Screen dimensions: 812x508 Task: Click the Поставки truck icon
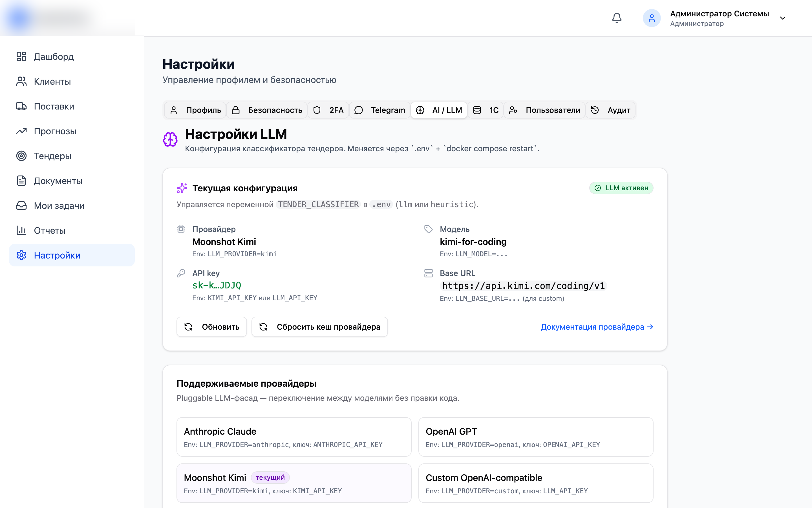pos(21,106)
